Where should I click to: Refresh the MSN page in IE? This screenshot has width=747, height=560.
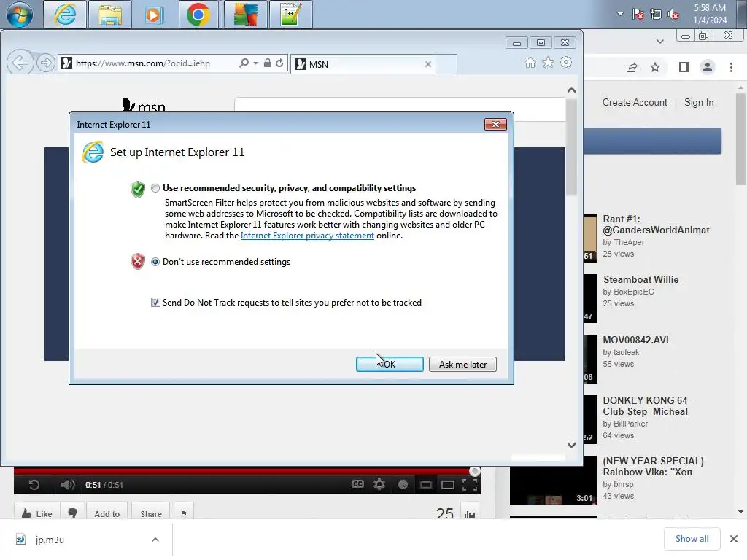(279, 63)
